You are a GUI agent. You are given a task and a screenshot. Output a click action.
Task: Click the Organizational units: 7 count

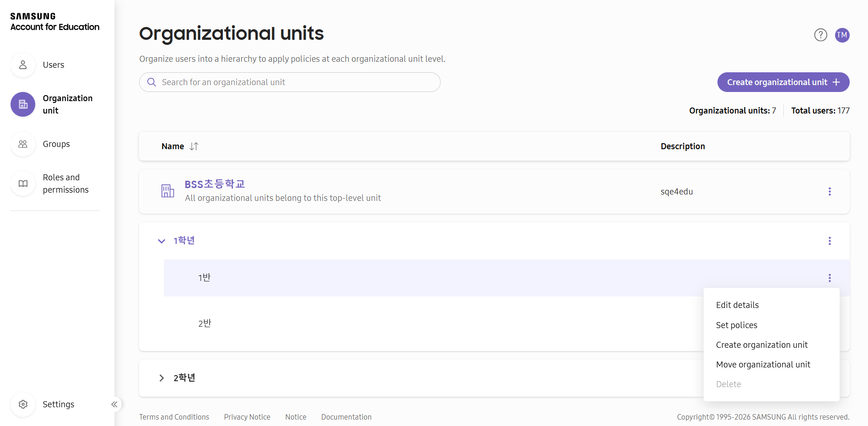pos(733,111)
